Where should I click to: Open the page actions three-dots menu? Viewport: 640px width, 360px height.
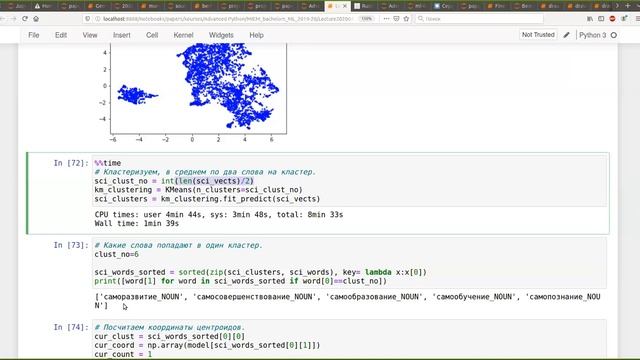tap(386, 19)
